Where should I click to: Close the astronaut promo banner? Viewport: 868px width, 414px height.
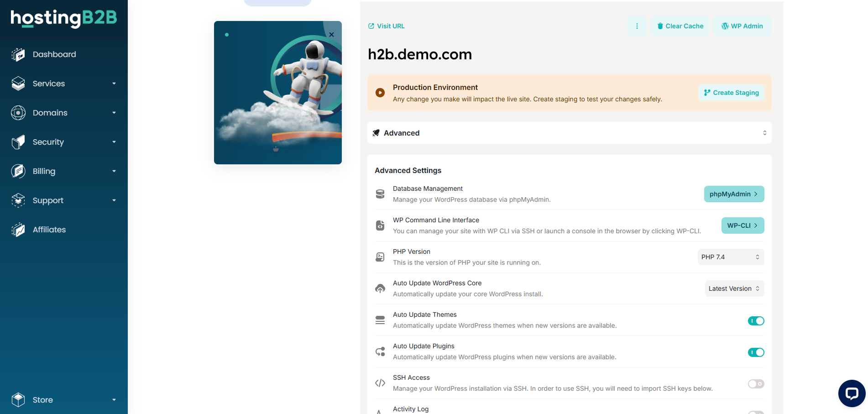[332, 35]
